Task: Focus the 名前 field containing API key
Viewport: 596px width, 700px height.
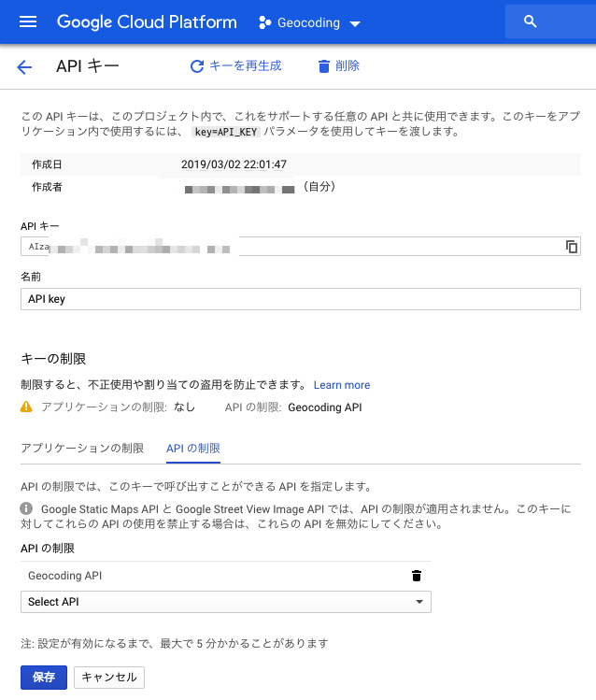Action: point(301,299)
